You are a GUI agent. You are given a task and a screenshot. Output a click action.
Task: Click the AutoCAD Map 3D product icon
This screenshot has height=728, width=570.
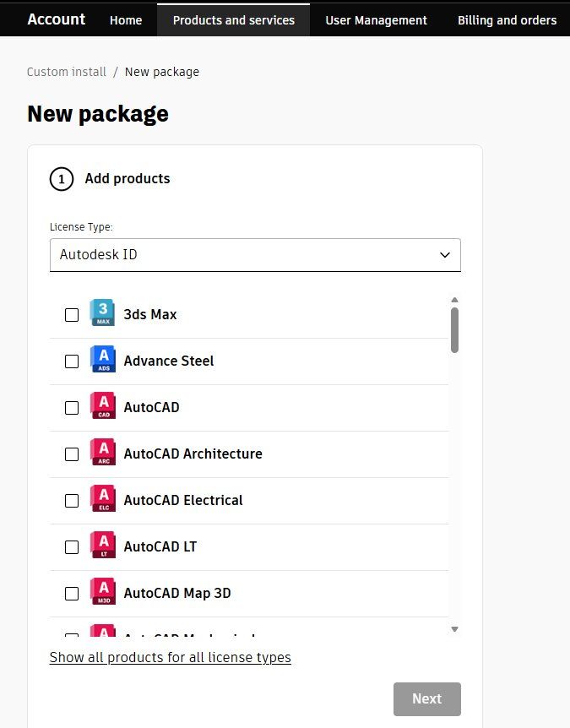102,591
